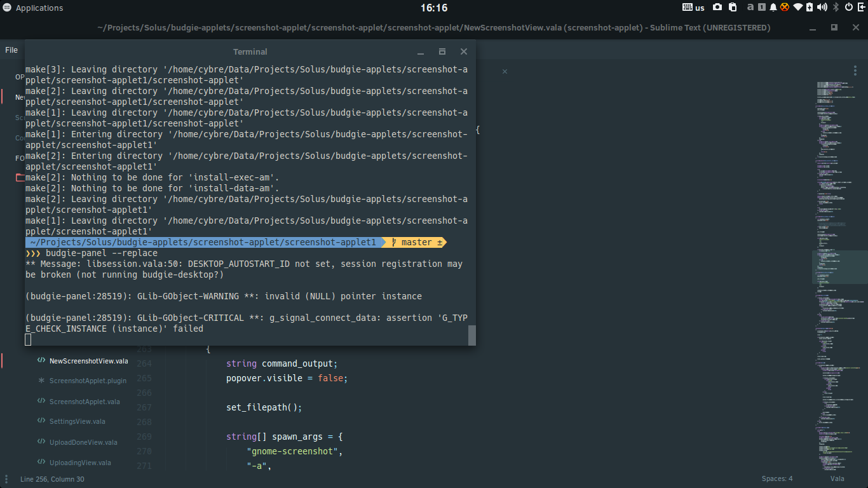Close the open Sublime Text tab
The image size is (868, 488).
(x=505, y=71)
